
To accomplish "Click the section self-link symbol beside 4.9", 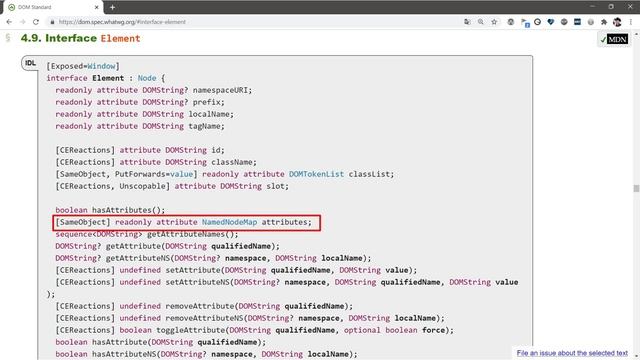I will pyautogui.click(x=8, y=38).
